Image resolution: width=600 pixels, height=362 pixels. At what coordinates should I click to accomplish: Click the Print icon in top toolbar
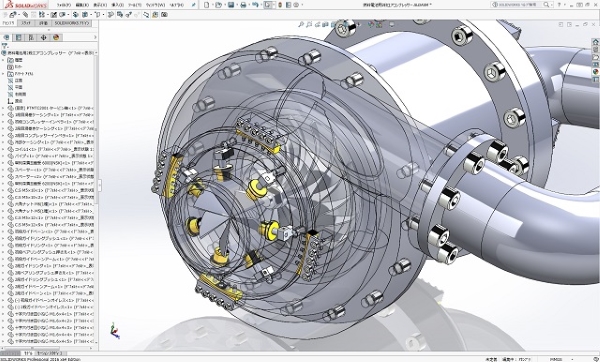coord(243,5)
